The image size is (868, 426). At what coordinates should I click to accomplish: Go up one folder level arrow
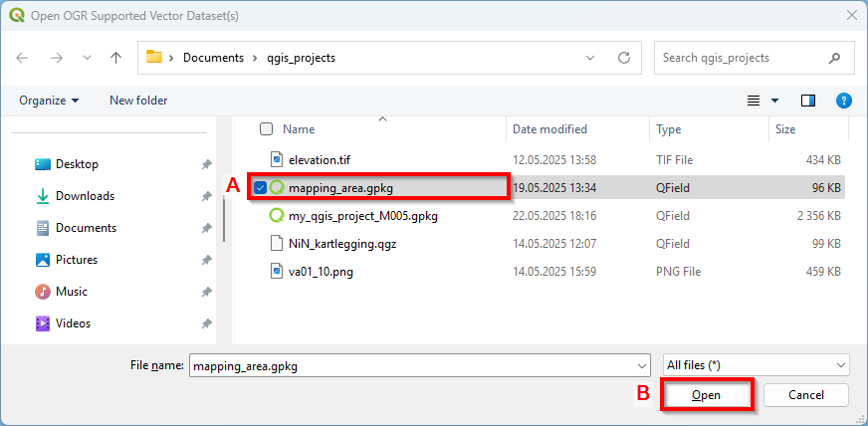115,58
